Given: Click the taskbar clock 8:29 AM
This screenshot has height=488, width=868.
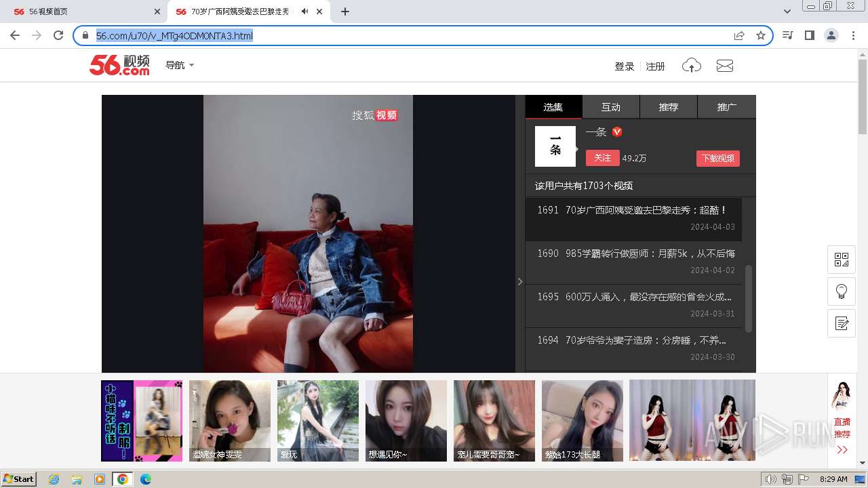Looking at the screenshot, I should point(833,479).
